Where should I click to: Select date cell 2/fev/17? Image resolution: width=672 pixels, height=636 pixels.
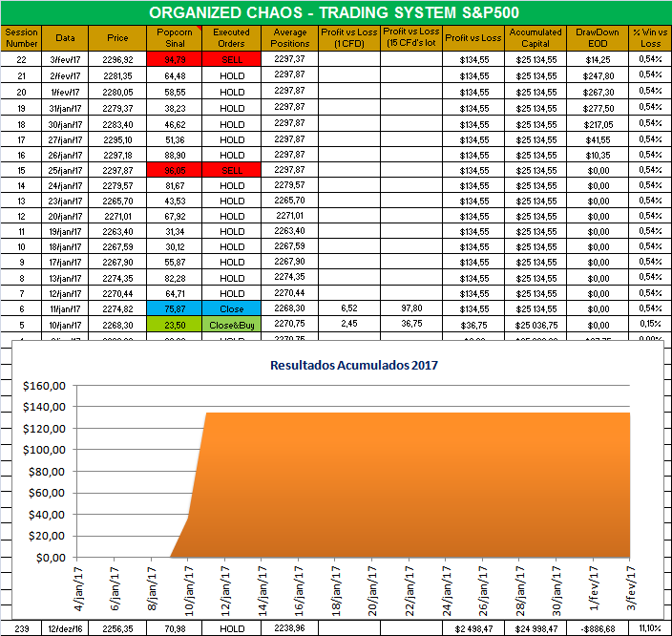(x=65, y=75)
